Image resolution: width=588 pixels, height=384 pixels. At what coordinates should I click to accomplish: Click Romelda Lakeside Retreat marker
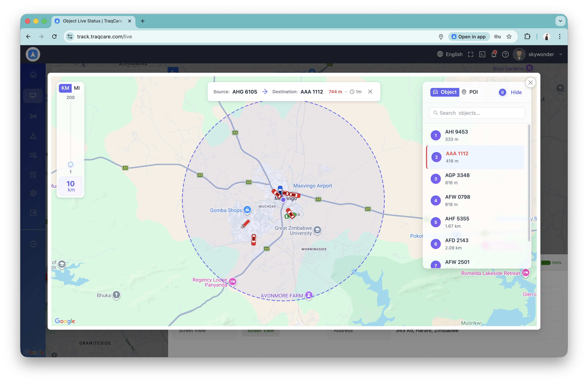coord(526,273)
